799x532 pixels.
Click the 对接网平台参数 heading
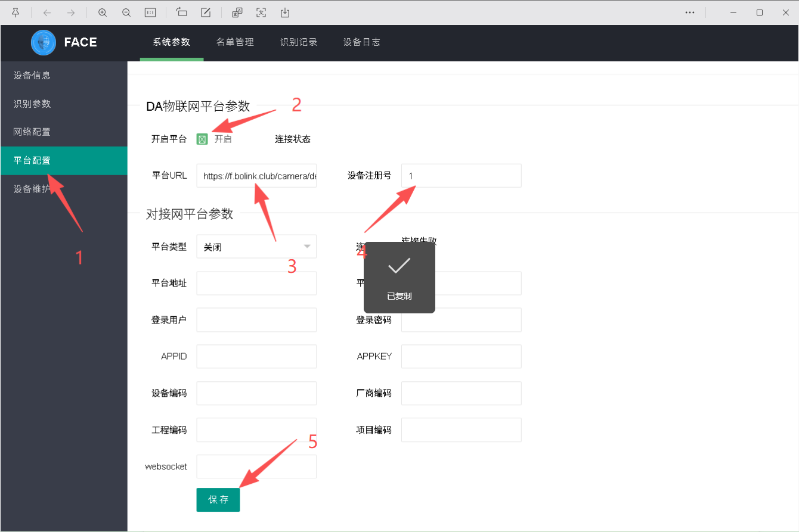click(190, 214)
